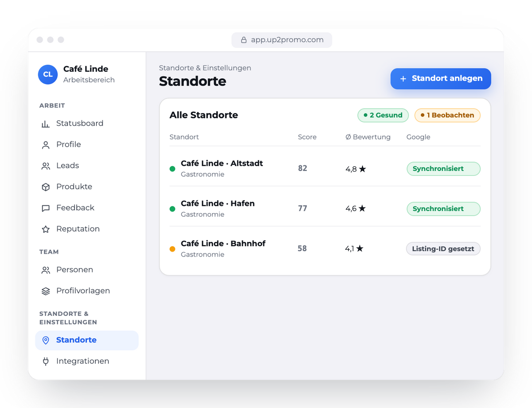Open the Statusboard bar chart icon
532x408 pixels.
click(x=46, y=124)
